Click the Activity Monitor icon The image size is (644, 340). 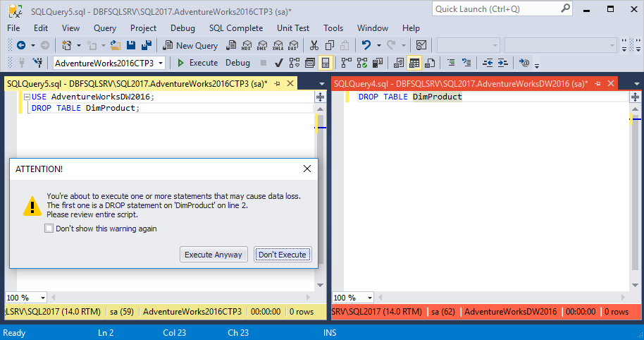[x=421, y=45]
